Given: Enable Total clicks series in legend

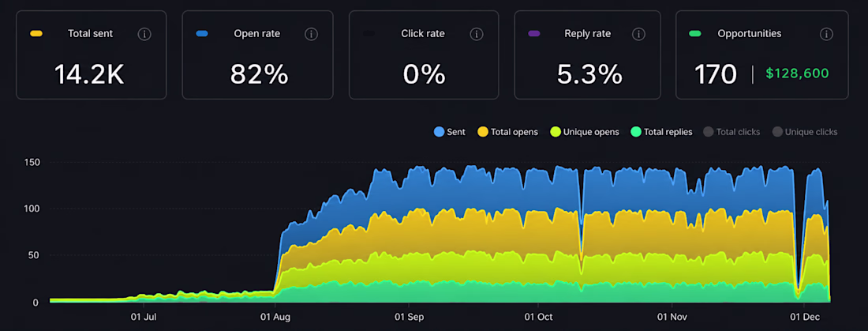Looking at the screenshot, I should (731, 132).
